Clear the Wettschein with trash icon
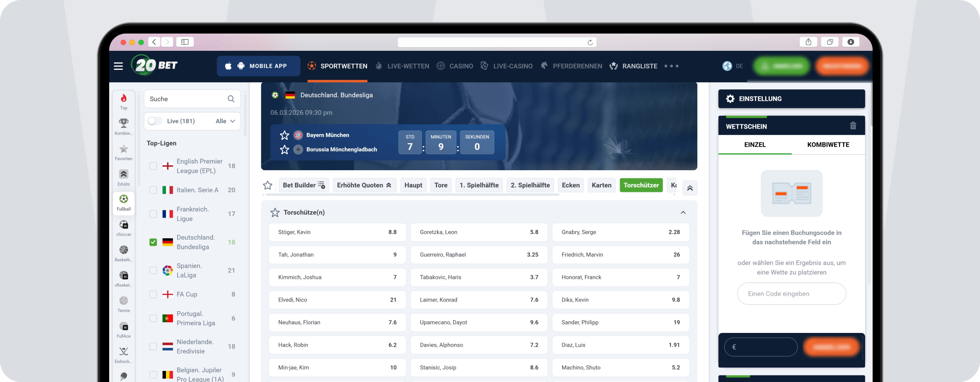The height and width of the screenshot is (382, 980). click(853, 126)
